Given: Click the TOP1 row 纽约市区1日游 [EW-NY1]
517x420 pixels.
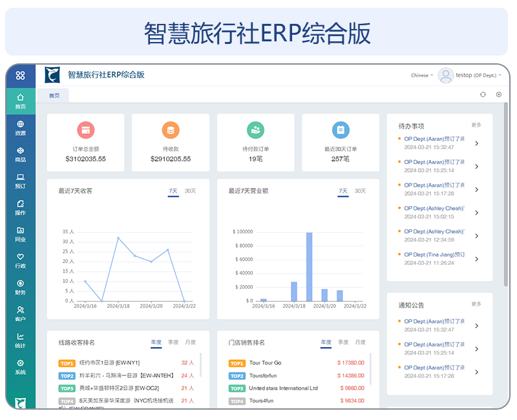Looking at the screenshot, I should pyautogui.click(x=127, y=363).
